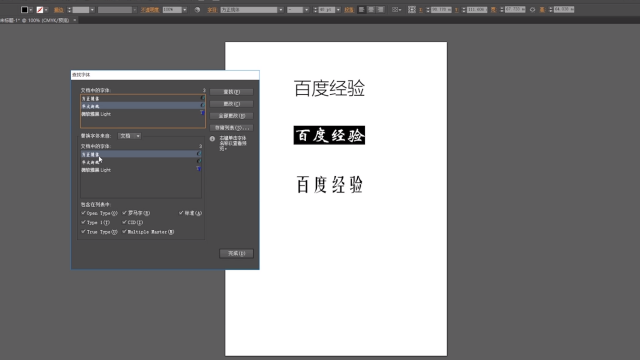Select the first font row in document fonts list
The height and width of the screenshot is (360, 640).
[143, 98]
